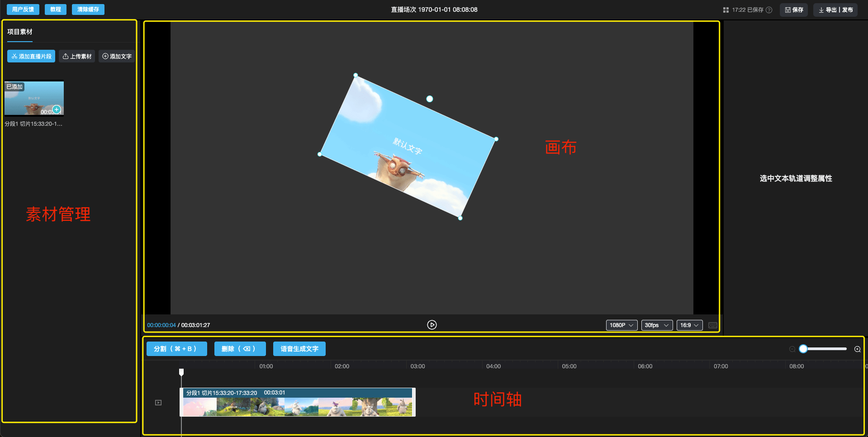
Task: Click the right corner handle of the clip
Action: (496, 139)
